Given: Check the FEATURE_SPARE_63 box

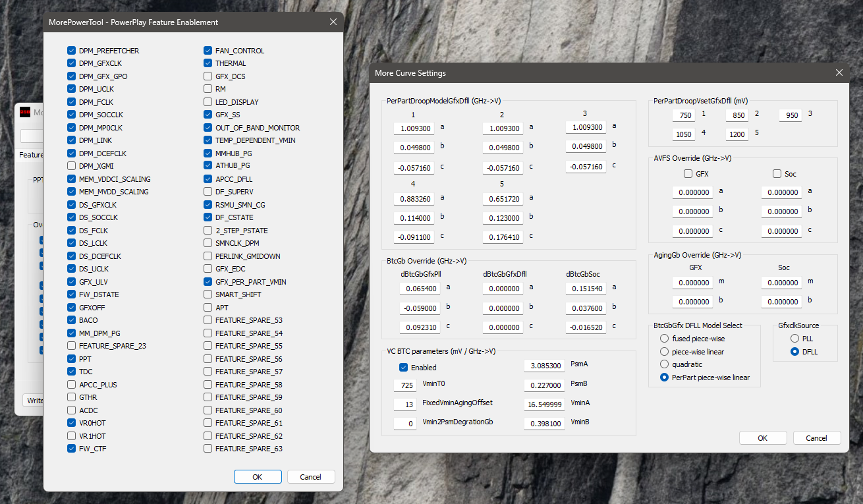Looking at the screenshot, I should tap(208, 449).
